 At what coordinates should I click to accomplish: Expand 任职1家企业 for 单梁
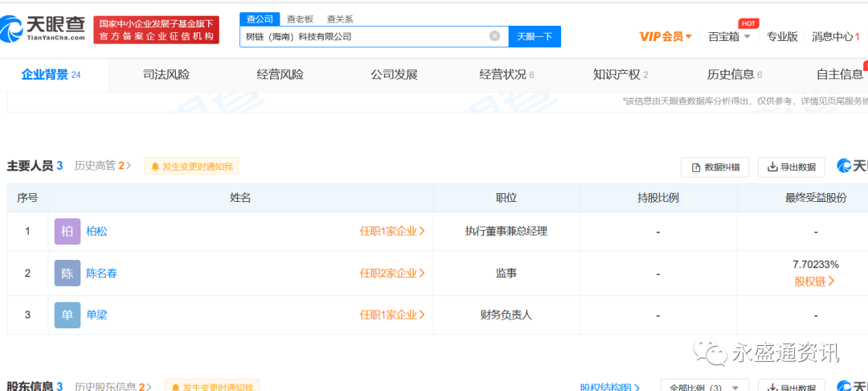coord(392,315)
